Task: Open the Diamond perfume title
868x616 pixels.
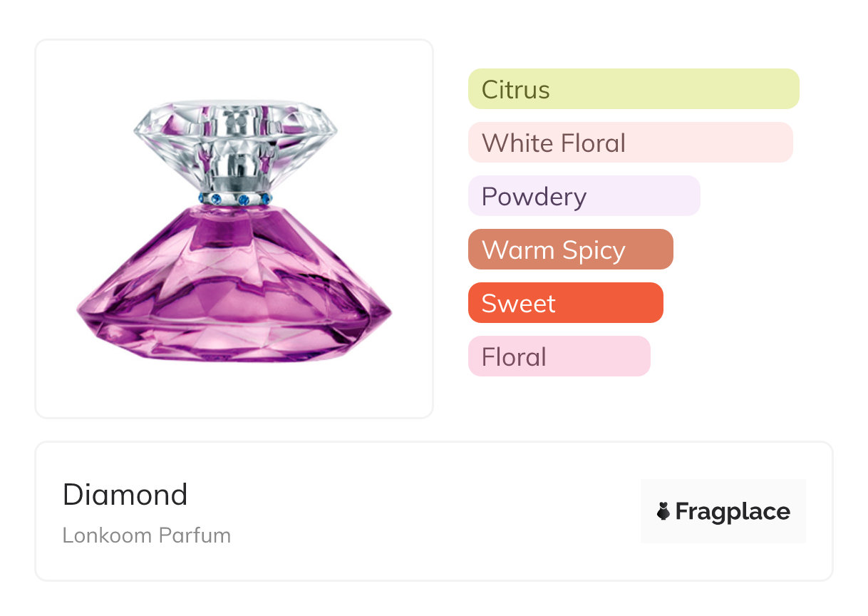Action: click(x=125, y=495)
